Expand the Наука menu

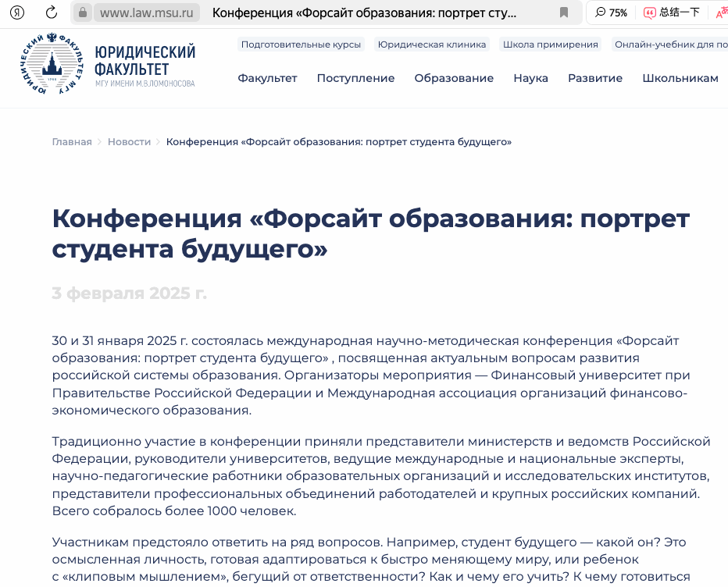point(530,78)
